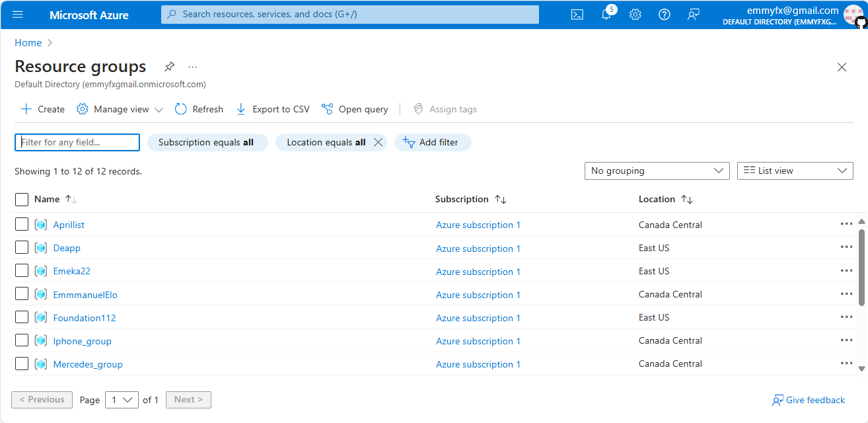Expand the No grouping dropdown

pos(657,171)
